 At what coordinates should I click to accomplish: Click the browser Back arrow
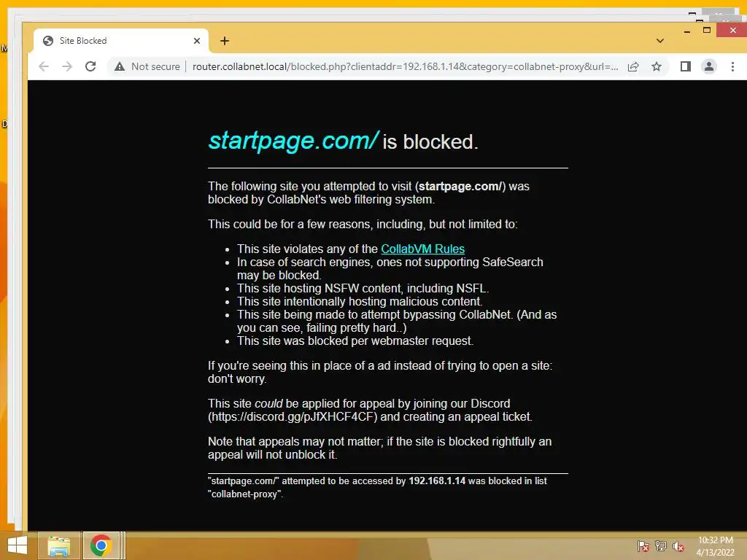(44, 66)
